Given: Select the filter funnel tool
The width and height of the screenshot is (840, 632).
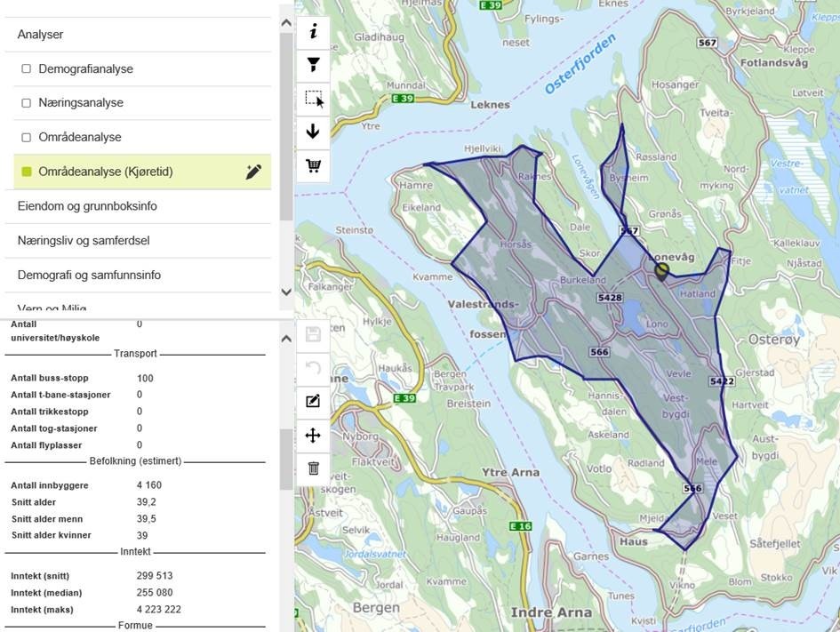Looking at the screenshot, I should (x=312, y=64).
